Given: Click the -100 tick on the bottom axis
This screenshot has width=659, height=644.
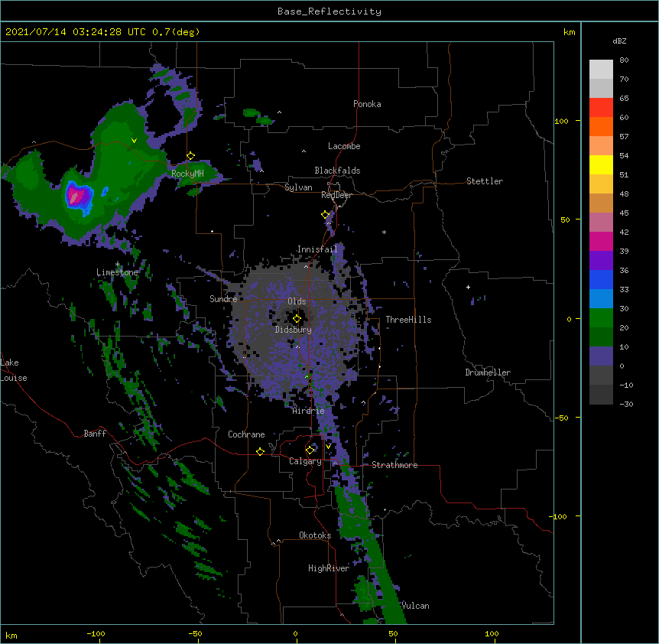Looking at the screenshot, I should (x=96, y=633).
